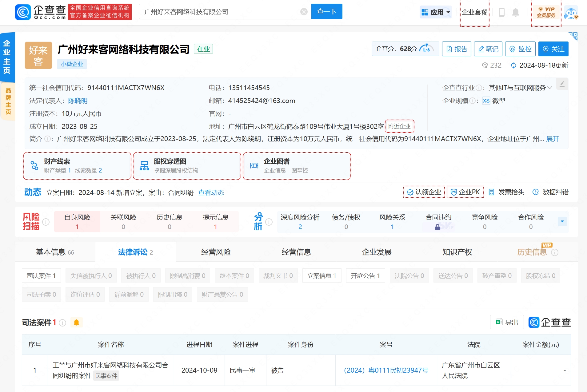The height and width of the screenshot is (392, 587).
Task: Select 关联风险 risk category
Action: coord(123,222)
